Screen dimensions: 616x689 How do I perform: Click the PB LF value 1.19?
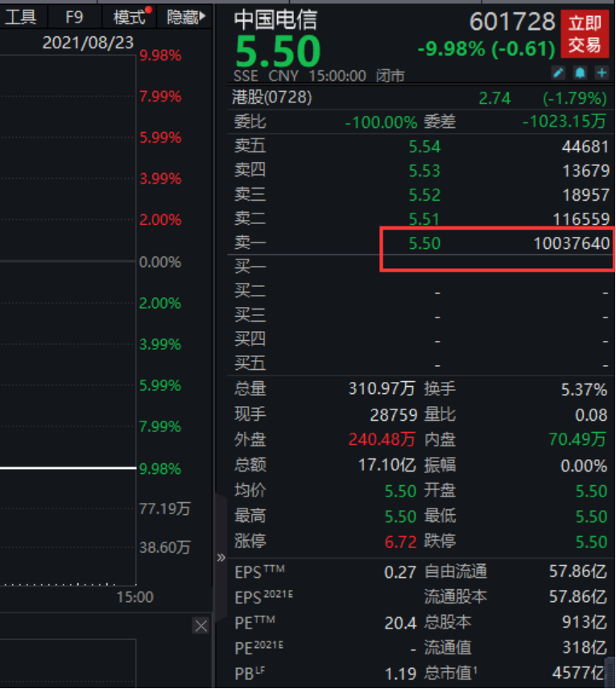(400, 674)
